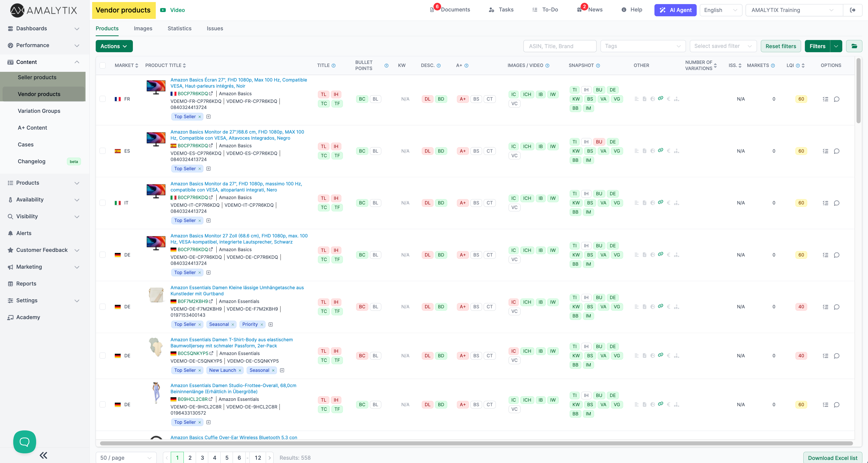Sort by LQI column arrows
868x463 pixels.
[x=803, y=65]
